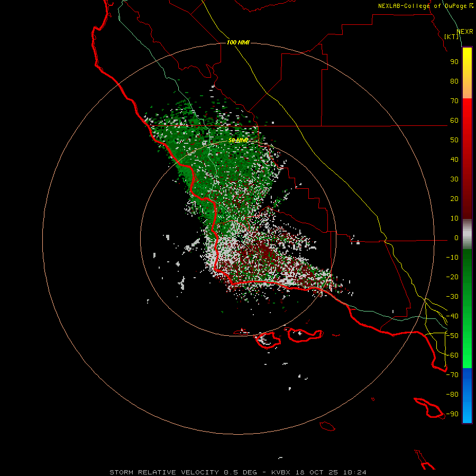Click the 40 value on the velocity scale

[454, 159]
